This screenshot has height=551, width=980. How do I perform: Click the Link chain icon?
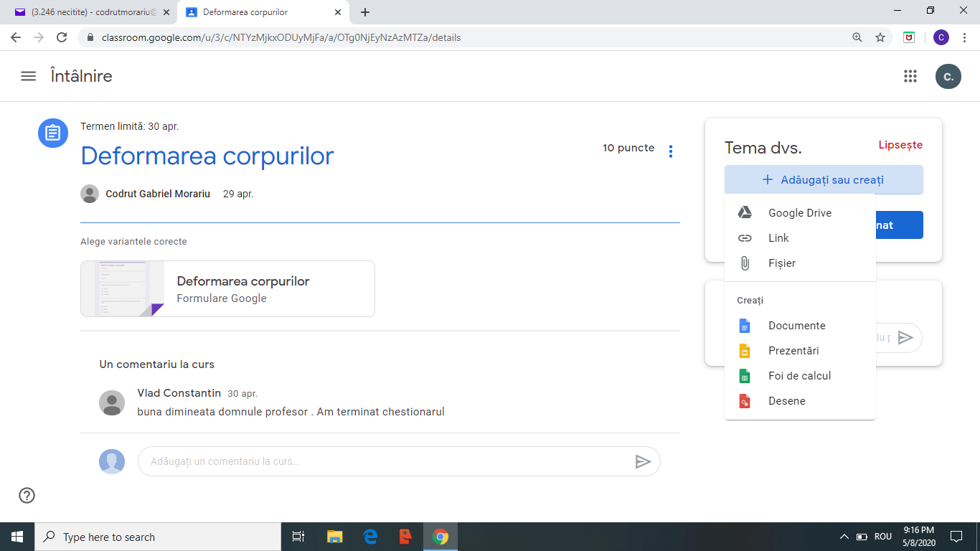[745, 238]
